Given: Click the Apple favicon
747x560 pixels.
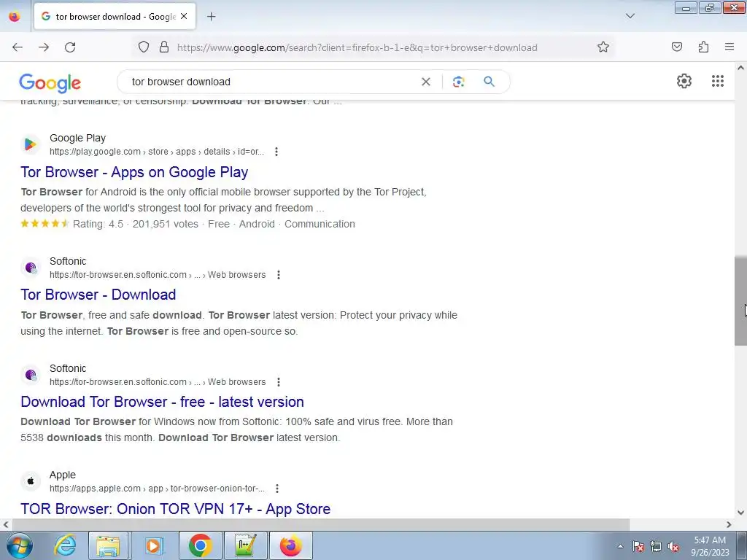Looking at the screenshot, I should 30,481.
